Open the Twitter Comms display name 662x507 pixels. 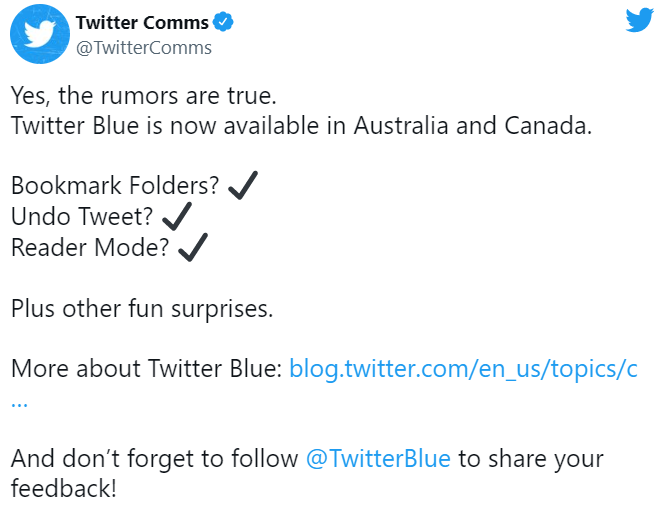(143, 22)
